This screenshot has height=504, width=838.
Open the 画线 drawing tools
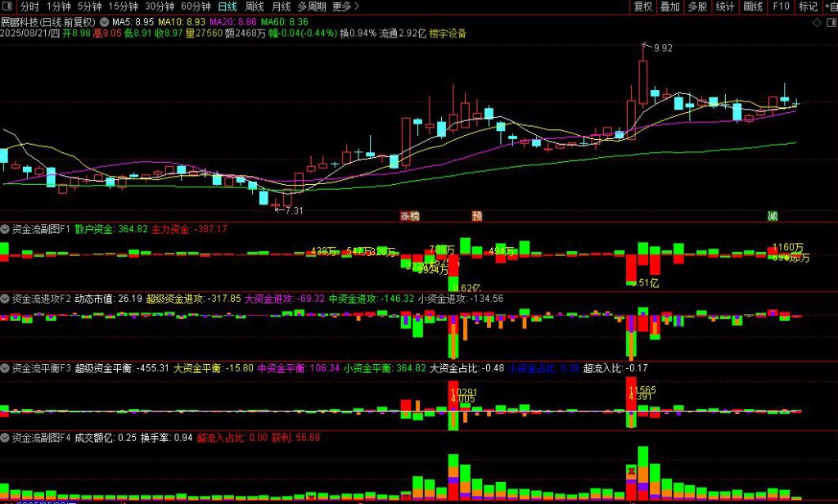(753, 7)
